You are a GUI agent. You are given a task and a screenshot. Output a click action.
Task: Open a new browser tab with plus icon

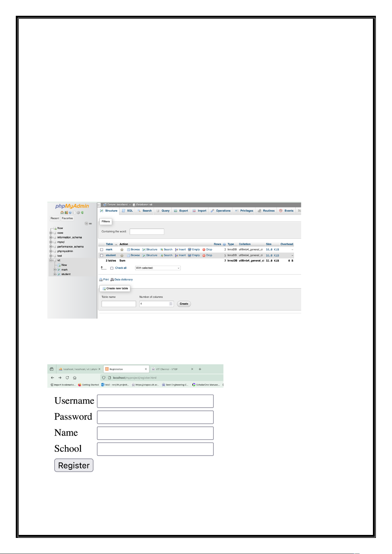tap(200, 369)
